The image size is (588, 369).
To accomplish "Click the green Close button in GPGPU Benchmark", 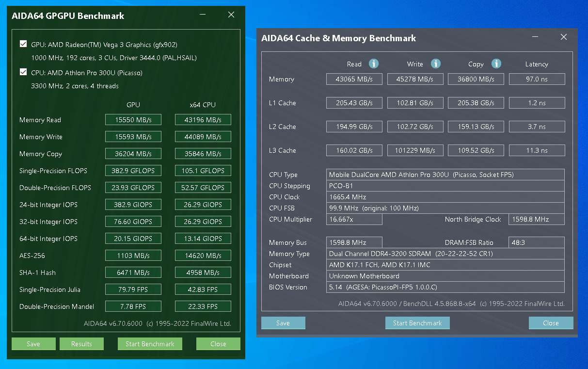I will [x=218, y=344].
